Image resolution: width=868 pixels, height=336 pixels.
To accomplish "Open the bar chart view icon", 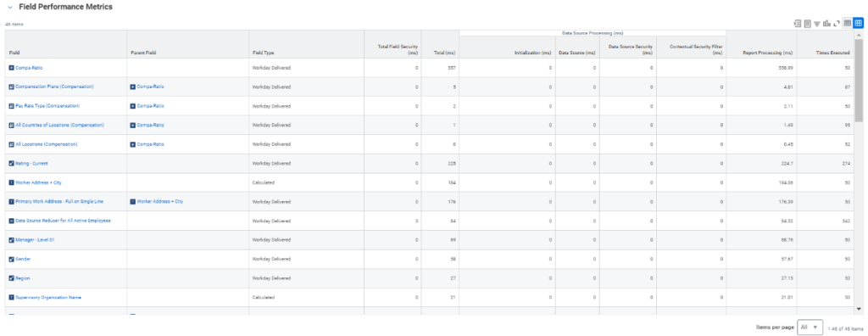I will (x=827, y=23).
